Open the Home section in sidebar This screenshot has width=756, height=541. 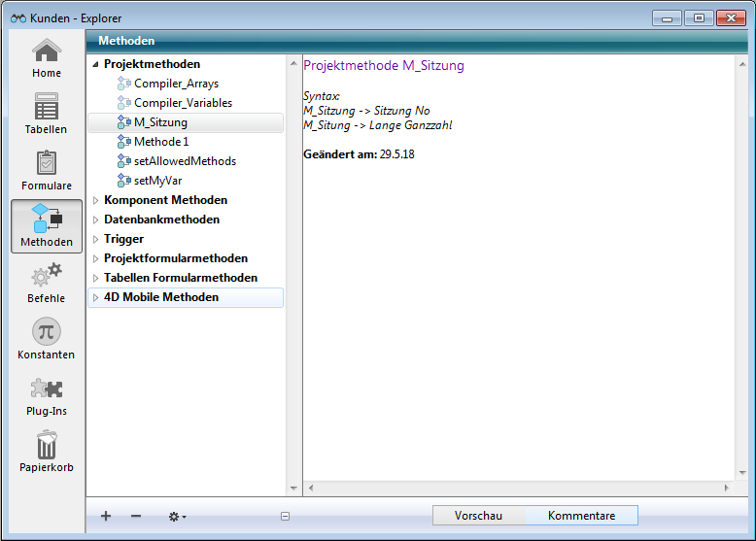(46, 58)
